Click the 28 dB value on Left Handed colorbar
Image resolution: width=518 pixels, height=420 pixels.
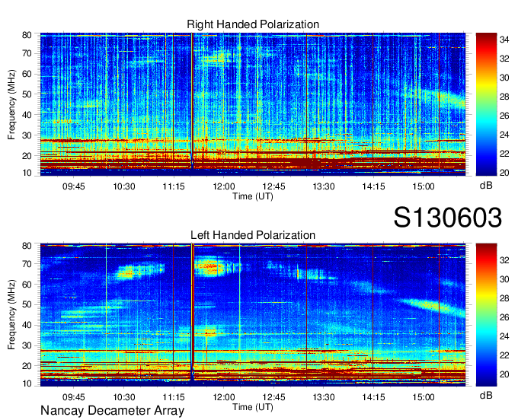(504, 298)
